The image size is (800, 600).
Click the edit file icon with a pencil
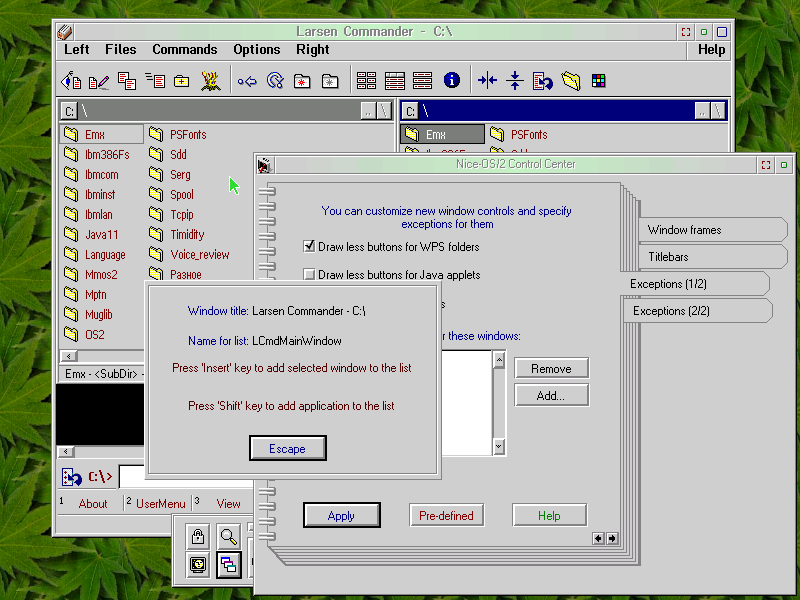99,81
